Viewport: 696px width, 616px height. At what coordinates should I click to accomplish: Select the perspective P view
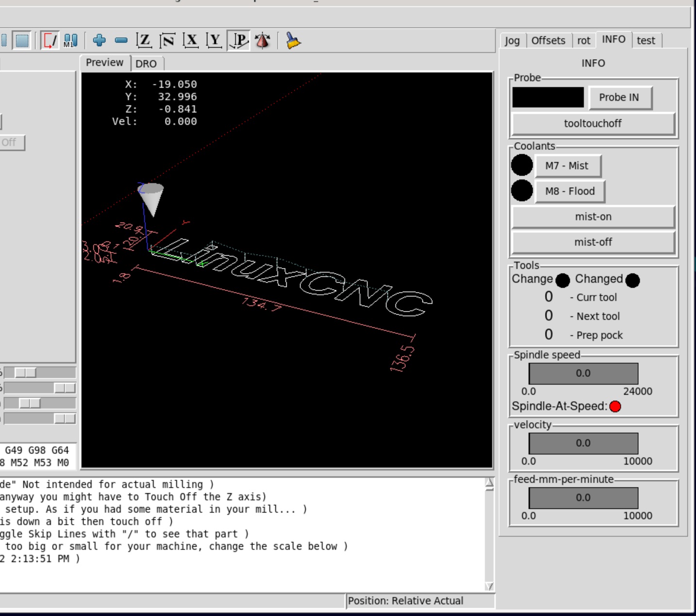[239, 40]
